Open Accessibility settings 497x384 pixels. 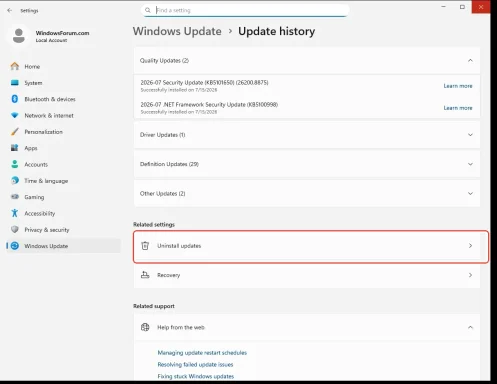pos(63,213)
